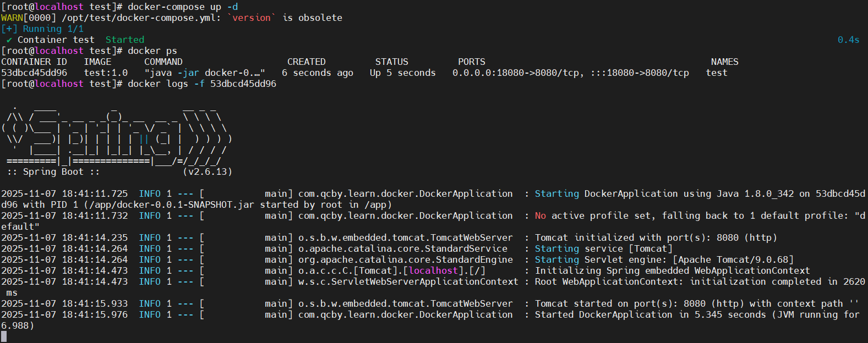868x343 pixels.
Task: Click the 'CREATED' column header
Action: click(307, 62)
